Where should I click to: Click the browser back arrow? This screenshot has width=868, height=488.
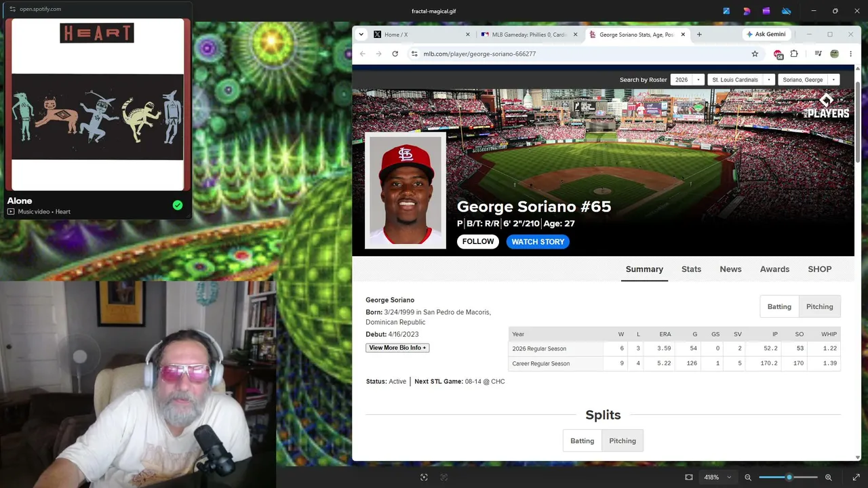pyautogui.click(x=363, y=54)
